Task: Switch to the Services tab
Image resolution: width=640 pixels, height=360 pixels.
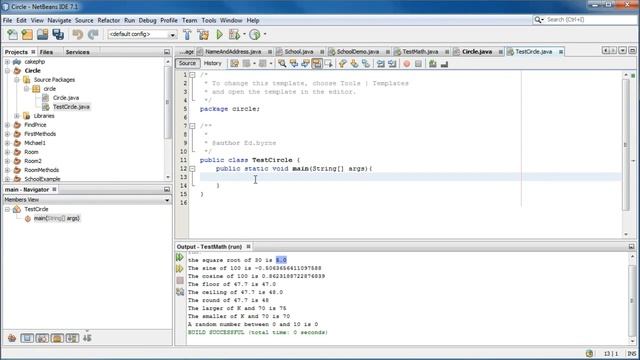Action: (x=78, y=52)
